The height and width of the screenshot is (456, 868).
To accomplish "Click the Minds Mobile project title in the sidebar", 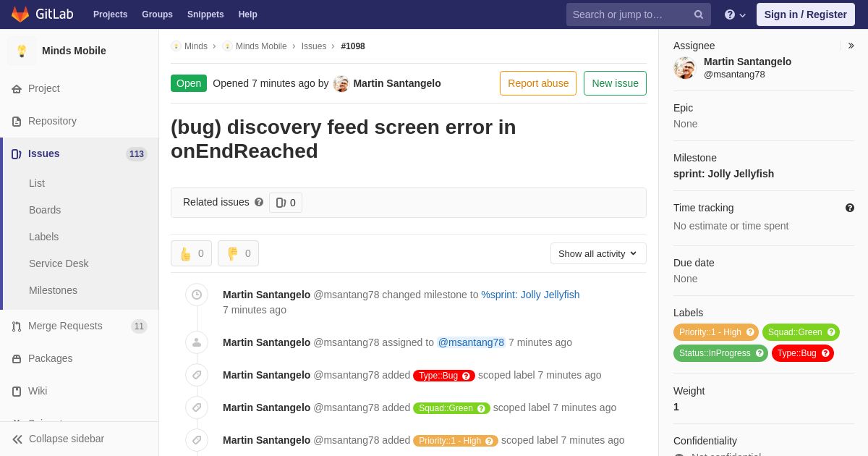I will coord(74,51).
